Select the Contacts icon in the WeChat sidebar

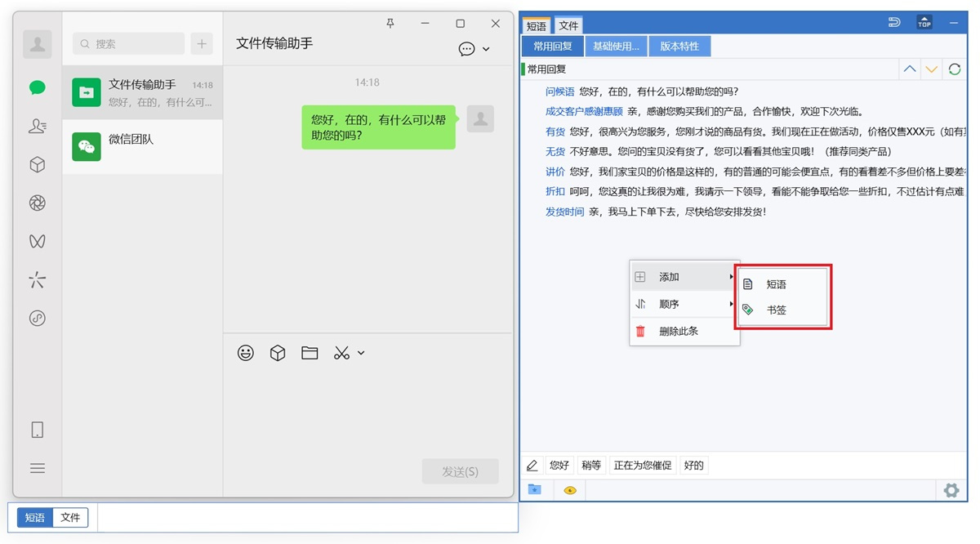pos(37,126)
